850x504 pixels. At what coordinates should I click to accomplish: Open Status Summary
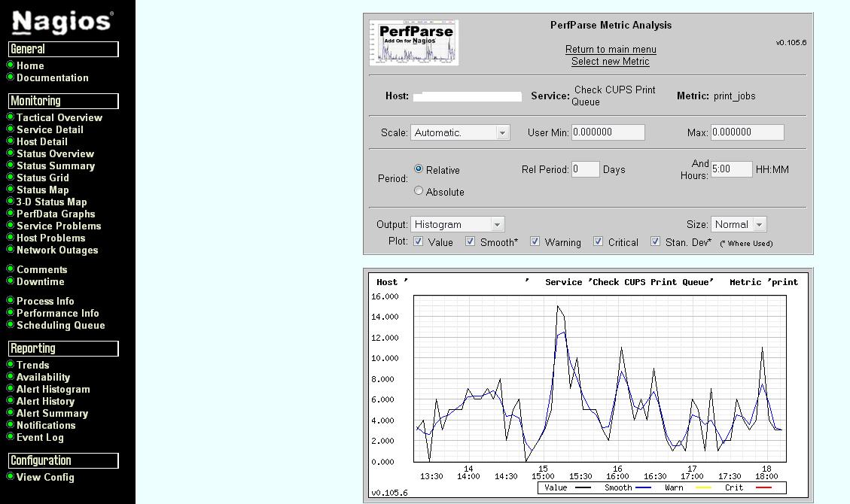56,165
